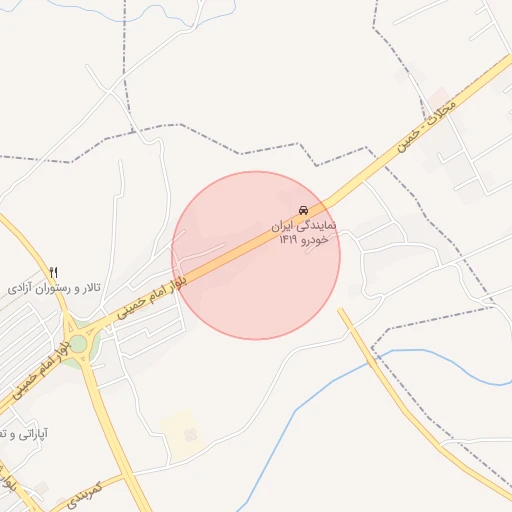Click the pink building block near محلات label
Viewport: 512px width, 512px height.
pyautogui.click(x=441, y=98)
